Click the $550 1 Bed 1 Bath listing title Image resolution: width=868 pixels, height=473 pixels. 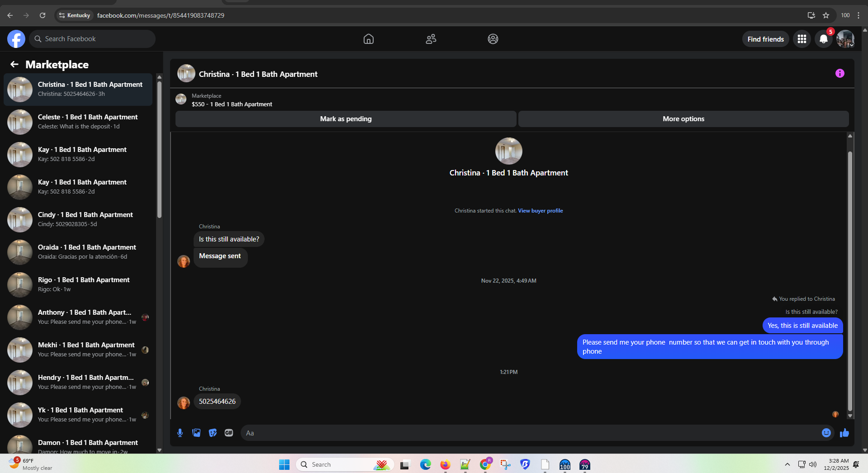232,104
